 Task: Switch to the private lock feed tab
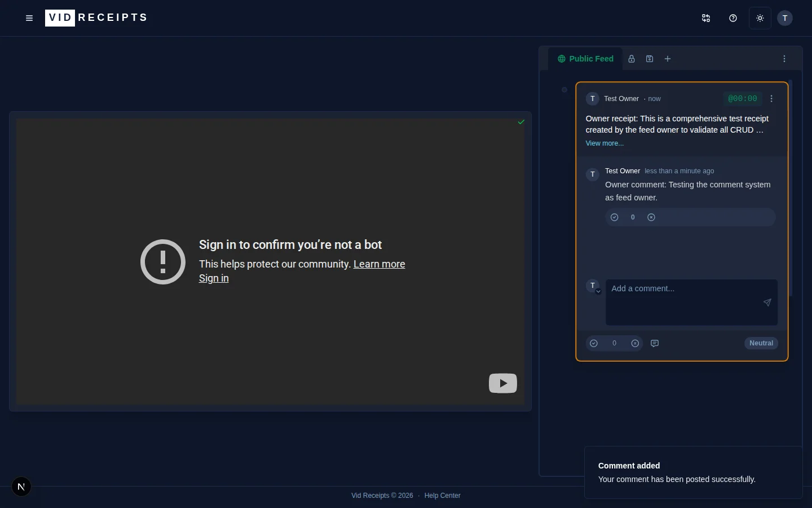(632, 59)
